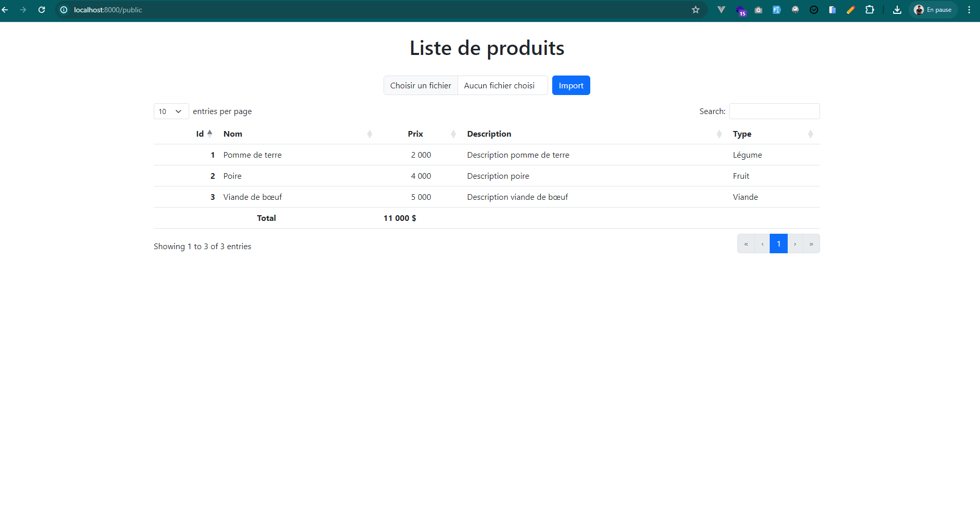Viewport: 980px width, 506px height.
Task: Click Description pomme de terre cell
Action: (x=518, y=155)
